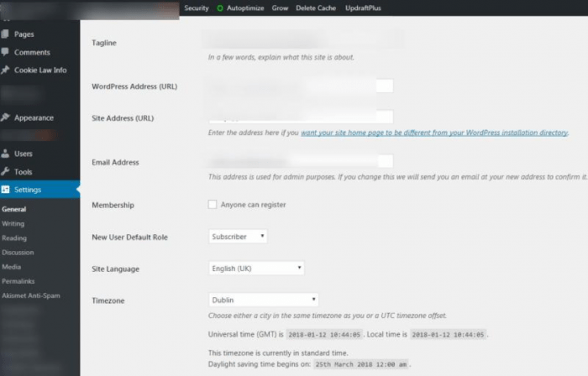Go to Akismet Anti-Spam submenu
This screenshot has width=588, height=376.
31,295
